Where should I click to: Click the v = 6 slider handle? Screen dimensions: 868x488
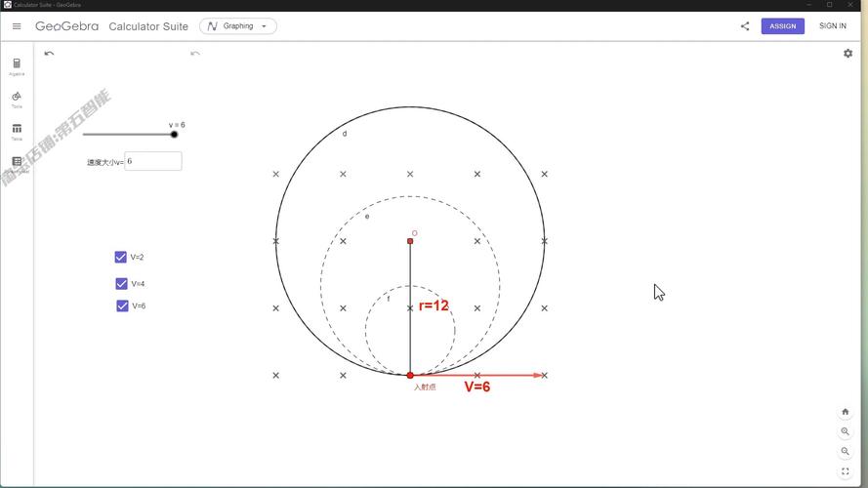click(x=174, y=135)
